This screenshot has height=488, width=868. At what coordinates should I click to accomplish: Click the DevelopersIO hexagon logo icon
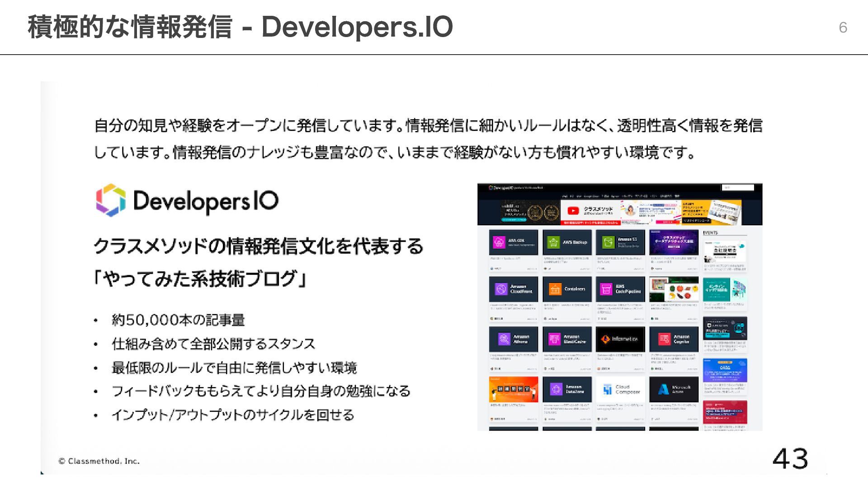[x=110, y=200]
